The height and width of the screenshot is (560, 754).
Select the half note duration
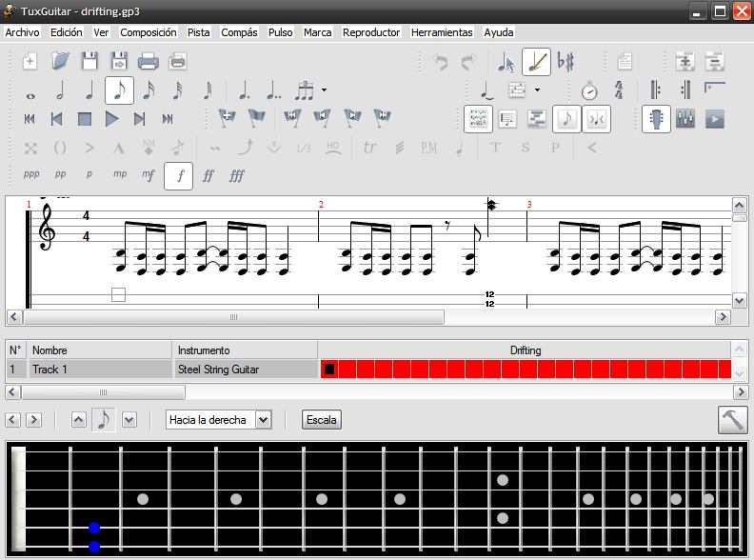point(60,90)
